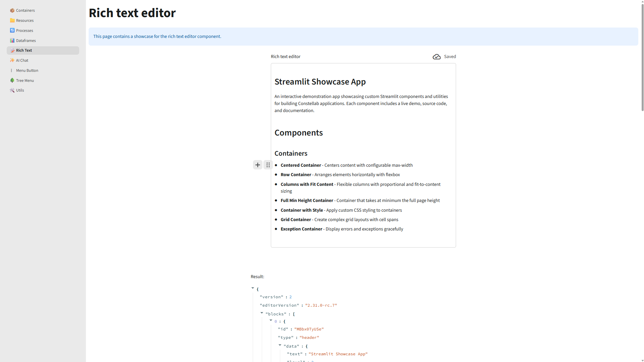Collapse block 0 in JSON tree
The image size is (644, 362).
(271, 320)
